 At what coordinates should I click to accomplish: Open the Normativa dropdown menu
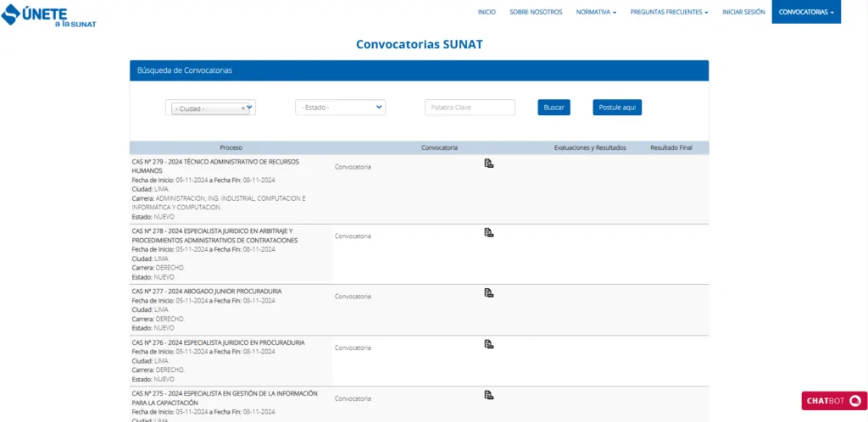tap(596, 12)
